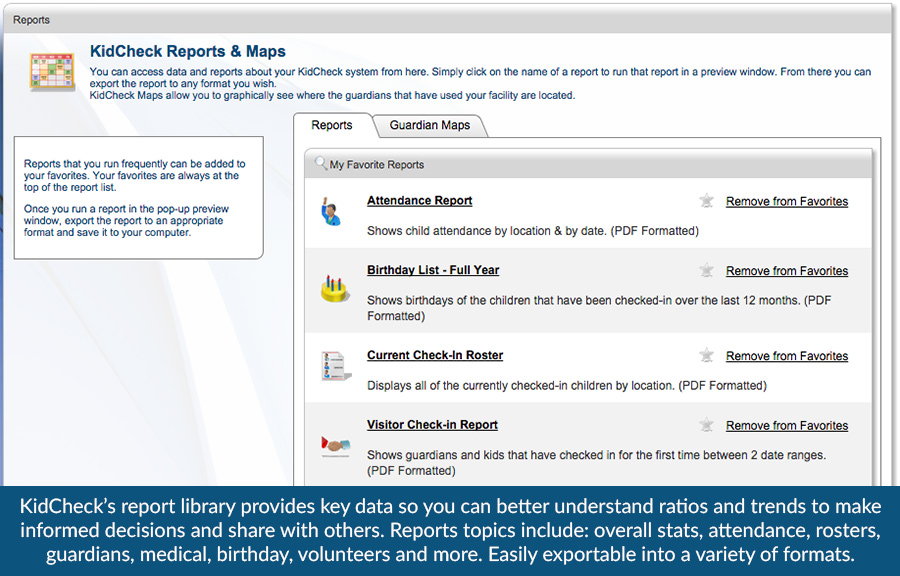This screenshot has height=576, width=900.
Task: Open the Guardian Maps tab
Action: click(x=430, y=125)
